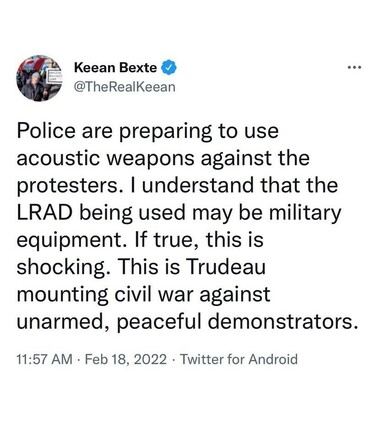Click the display name Keean Bexte
Image resolution: width=379 pixels, height=421 pixels.
116,68
